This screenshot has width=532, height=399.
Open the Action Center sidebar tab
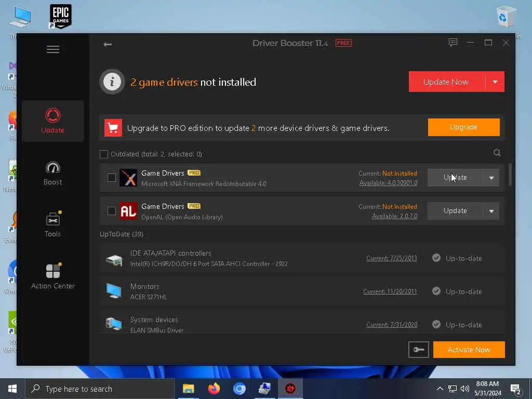click(53, 277)
